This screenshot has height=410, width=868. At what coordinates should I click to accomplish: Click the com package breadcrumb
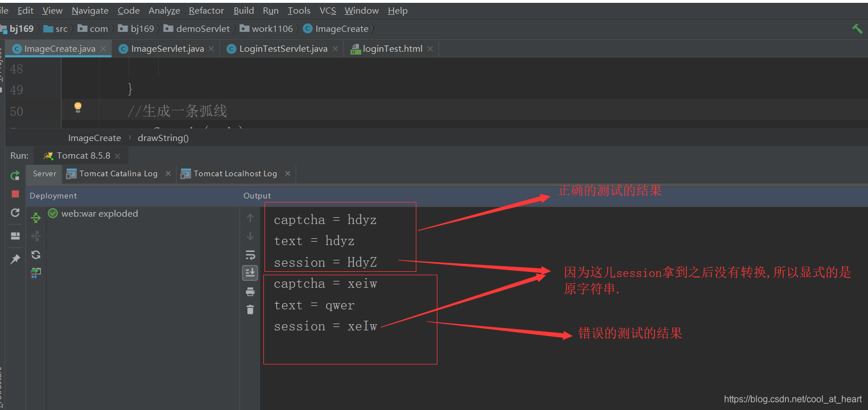93,28
